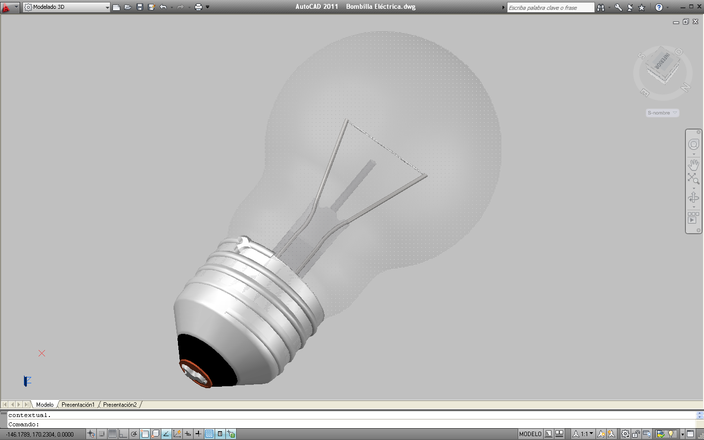Click the Zoom Extents icon in navigation bar
This screenshot has width=704, height=440.
(693, 179)
